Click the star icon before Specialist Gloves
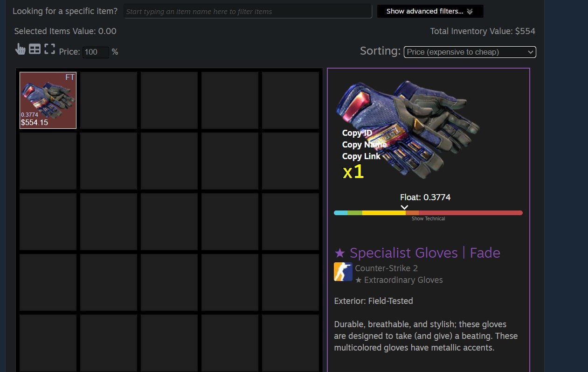Screen dimensions: 588x372 (x=340, y=253)
